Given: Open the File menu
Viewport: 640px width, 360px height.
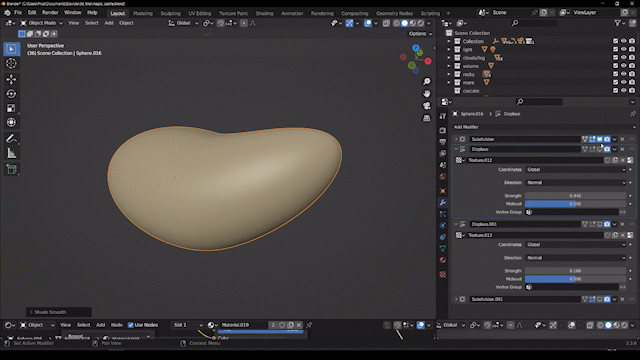Looking at the screenshot, I should coord(18,13).
